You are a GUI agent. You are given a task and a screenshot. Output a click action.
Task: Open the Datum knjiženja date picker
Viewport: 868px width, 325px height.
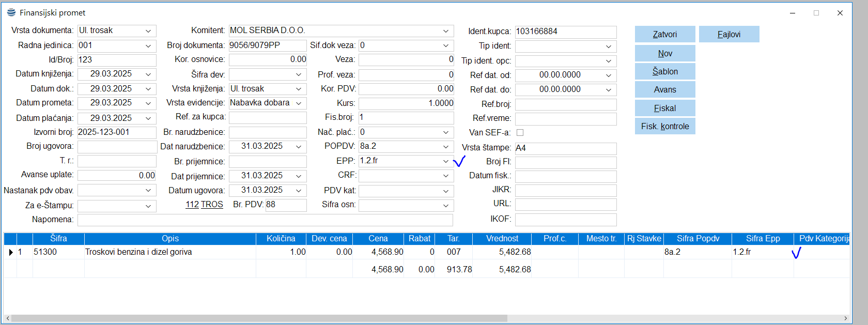148,74
